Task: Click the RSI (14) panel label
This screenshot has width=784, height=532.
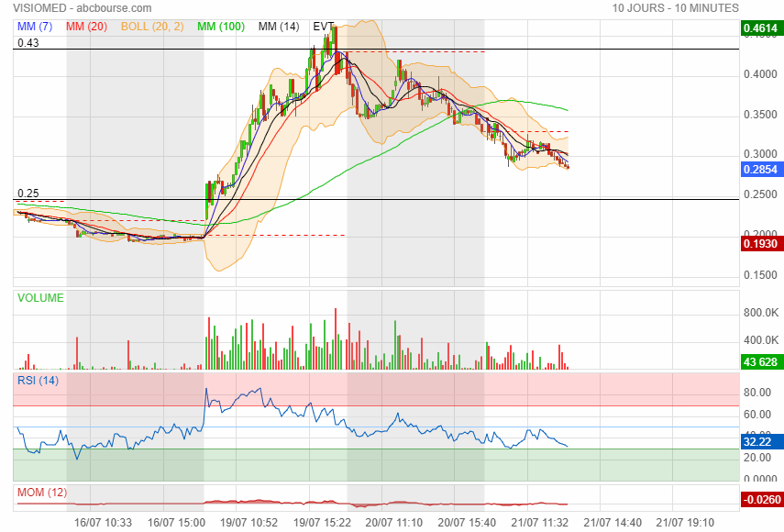Action: click(x=38, y=381)
